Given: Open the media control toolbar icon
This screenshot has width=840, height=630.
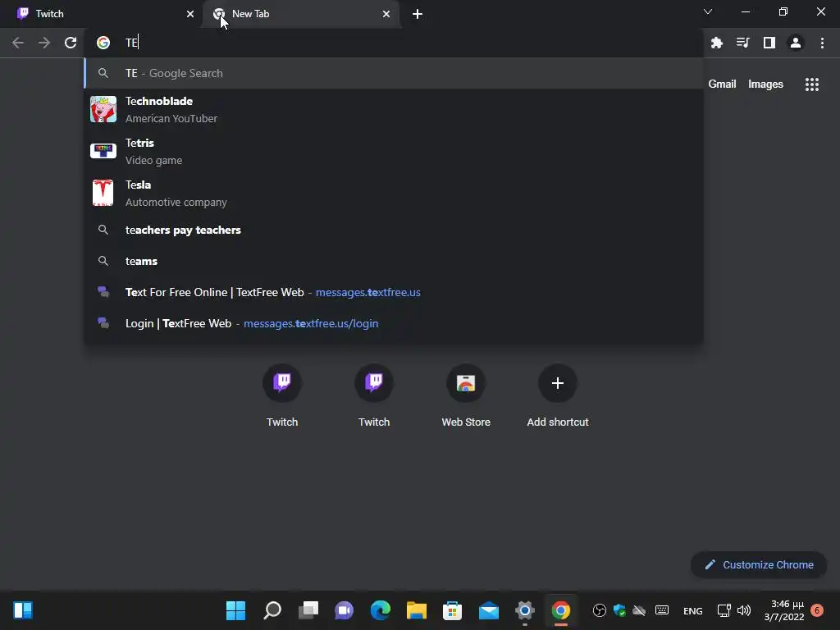Looking at the screenshot, I should [x=743, y=43].
